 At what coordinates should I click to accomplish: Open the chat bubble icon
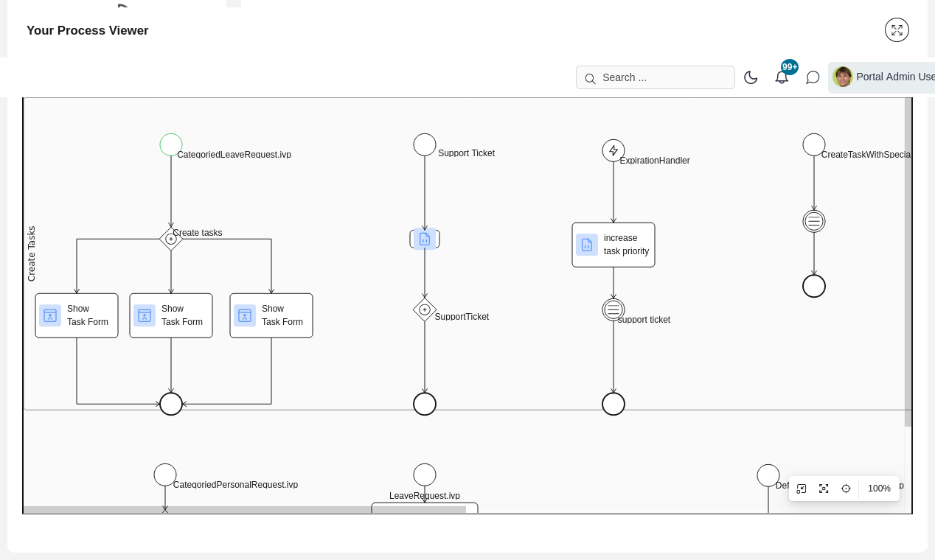(x=813, y=77)
